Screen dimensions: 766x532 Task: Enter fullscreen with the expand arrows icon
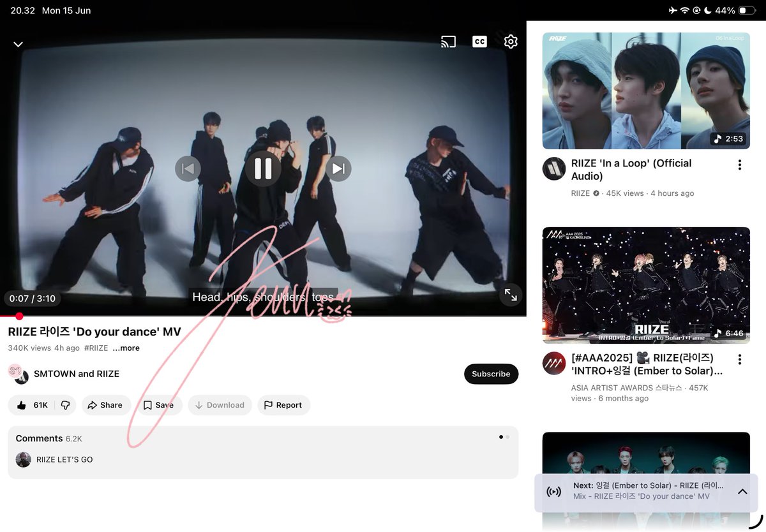click(511, 295)
